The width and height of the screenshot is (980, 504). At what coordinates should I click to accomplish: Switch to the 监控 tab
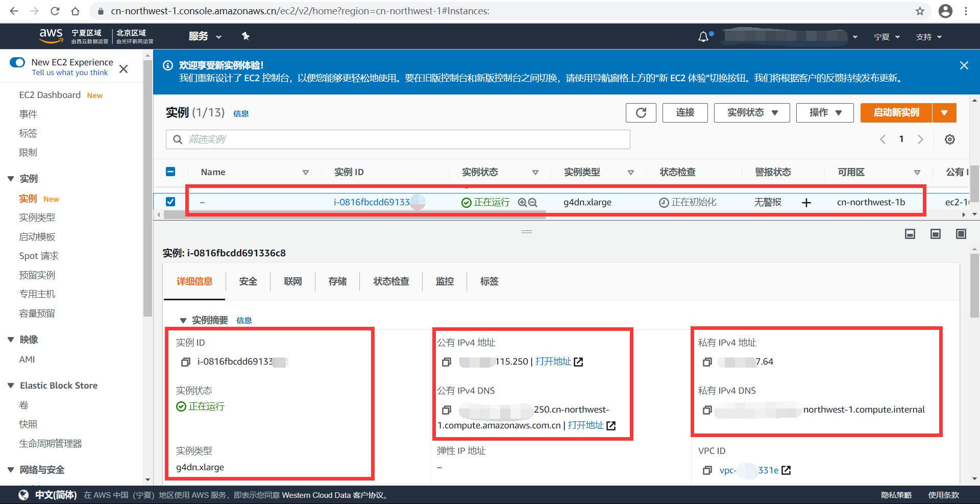(x=444, y=281)
